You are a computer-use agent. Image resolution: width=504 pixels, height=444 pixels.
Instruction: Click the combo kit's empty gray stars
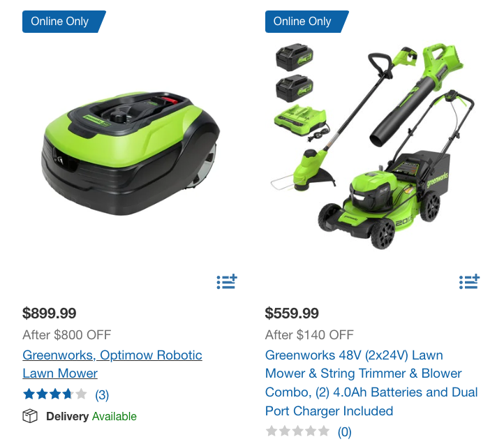pos(297,431)
